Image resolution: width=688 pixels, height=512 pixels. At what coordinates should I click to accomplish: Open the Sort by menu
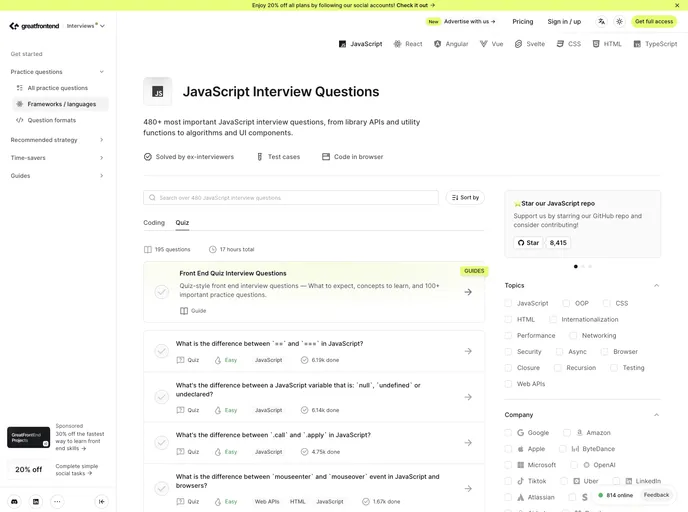coord(465,198)
